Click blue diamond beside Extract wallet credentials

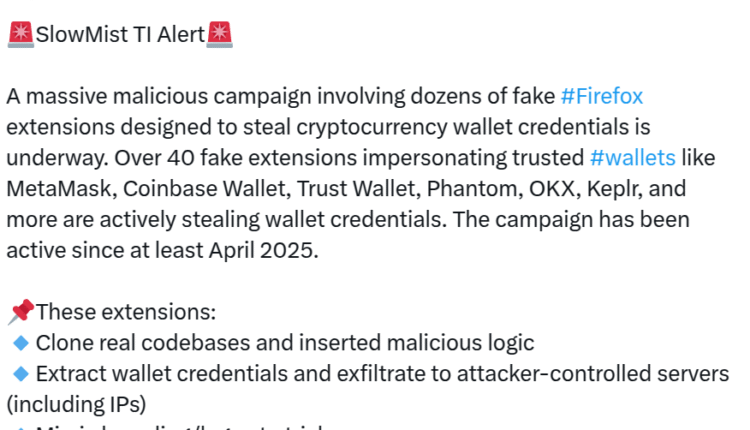(x=21, y=374)
